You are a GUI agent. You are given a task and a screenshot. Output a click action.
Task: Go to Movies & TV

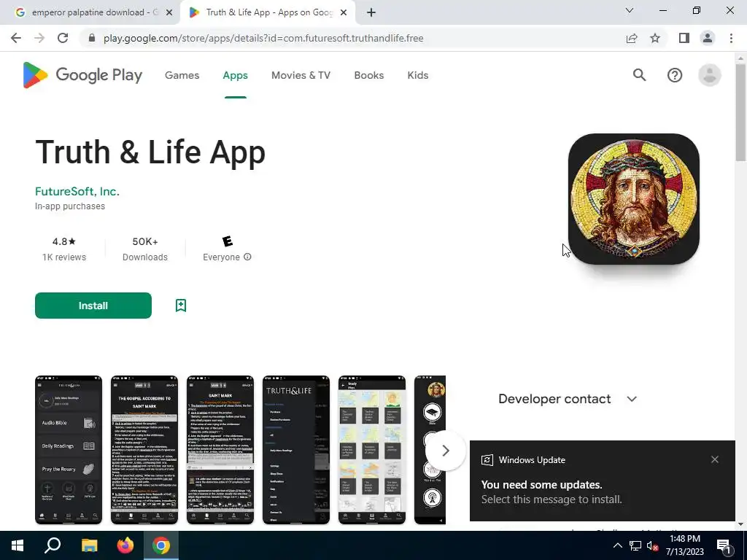[301, 75]
